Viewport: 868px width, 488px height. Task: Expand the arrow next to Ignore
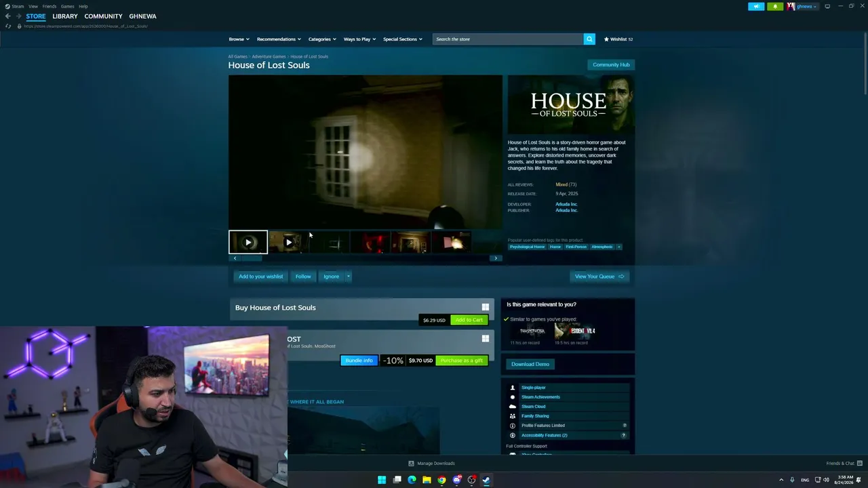pyautogui.click(x=349, y=277)
